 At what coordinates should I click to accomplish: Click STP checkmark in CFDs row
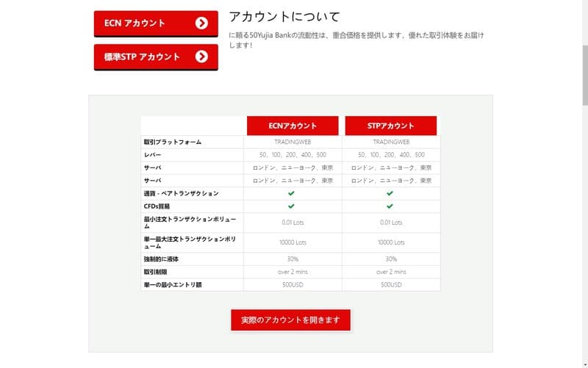point(390,206)
